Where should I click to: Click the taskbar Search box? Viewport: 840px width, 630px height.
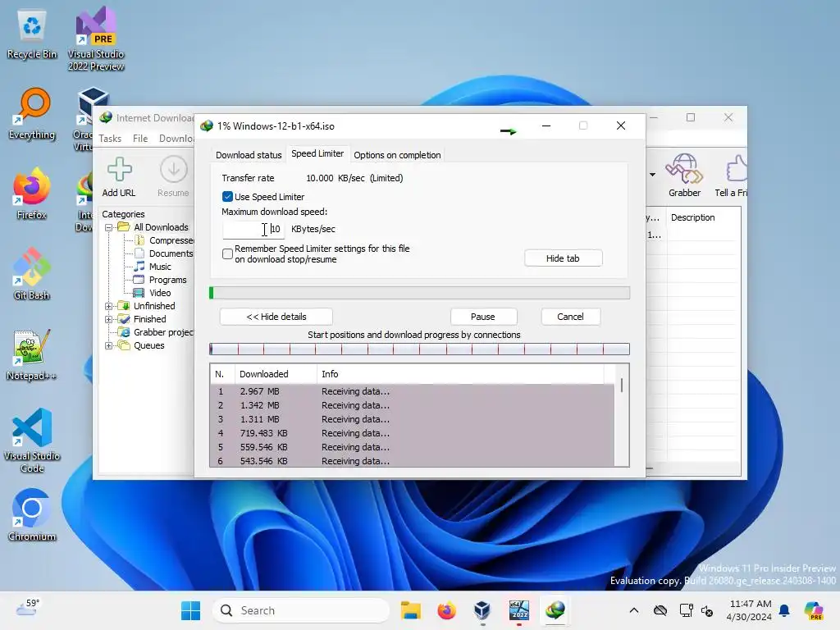pyautogui.click(x=301, y=610)
